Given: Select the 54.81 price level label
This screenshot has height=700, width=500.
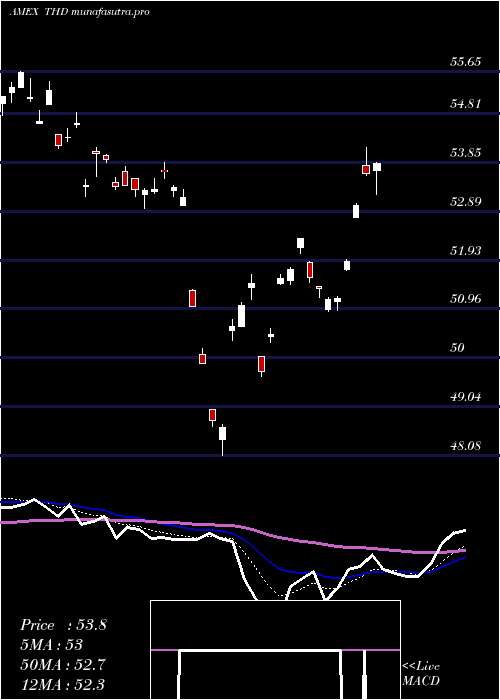Looking at the screenshot, I should 465,104.
